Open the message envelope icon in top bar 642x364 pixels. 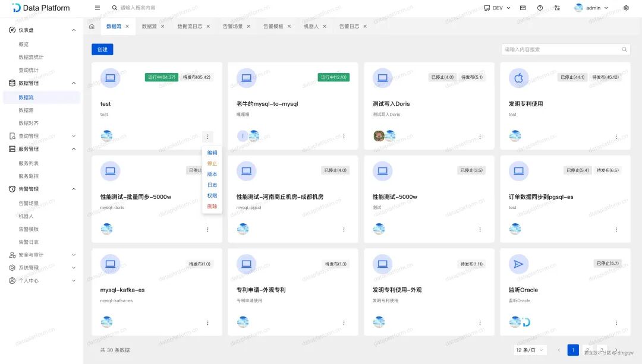[523, 8]
